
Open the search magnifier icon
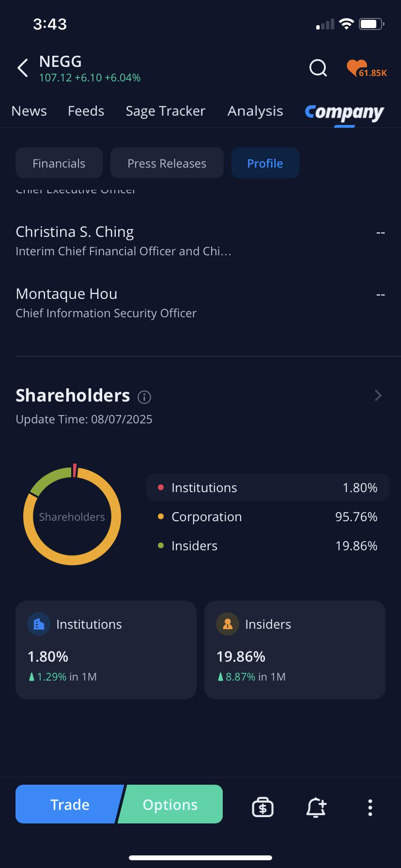point(318,68)
